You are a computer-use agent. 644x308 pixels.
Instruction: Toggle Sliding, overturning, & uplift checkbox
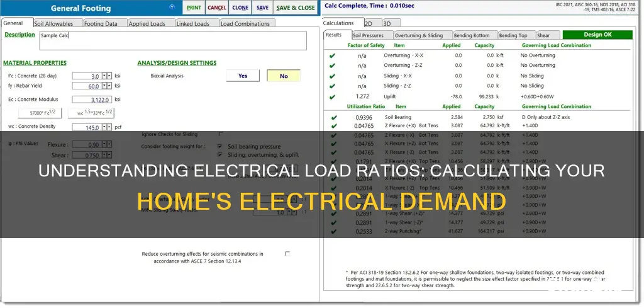tap(219, 155)
